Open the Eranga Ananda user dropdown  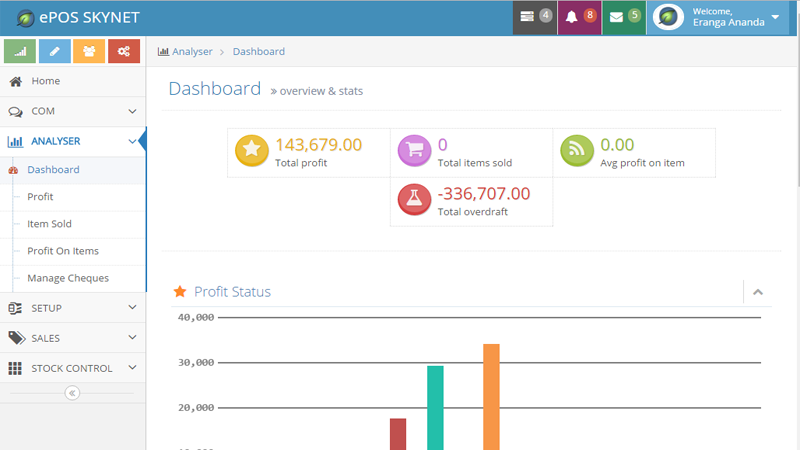718,17
